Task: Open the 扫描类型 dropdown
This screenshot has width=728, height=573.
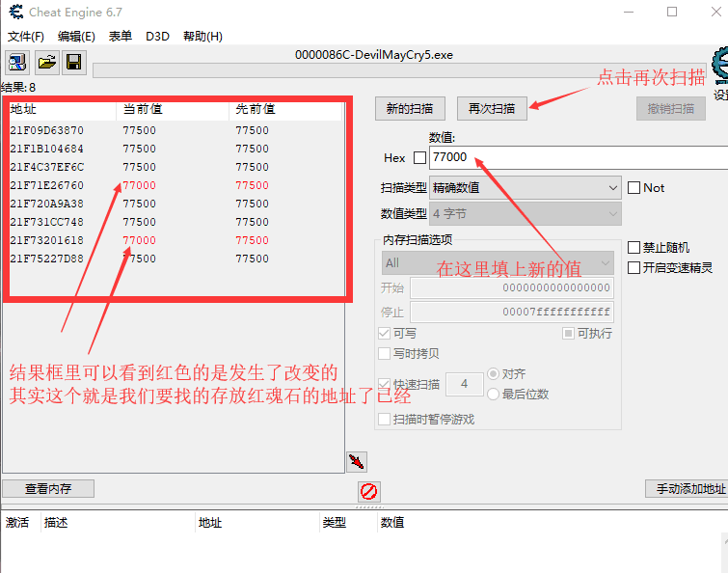Action: point(526,187)
